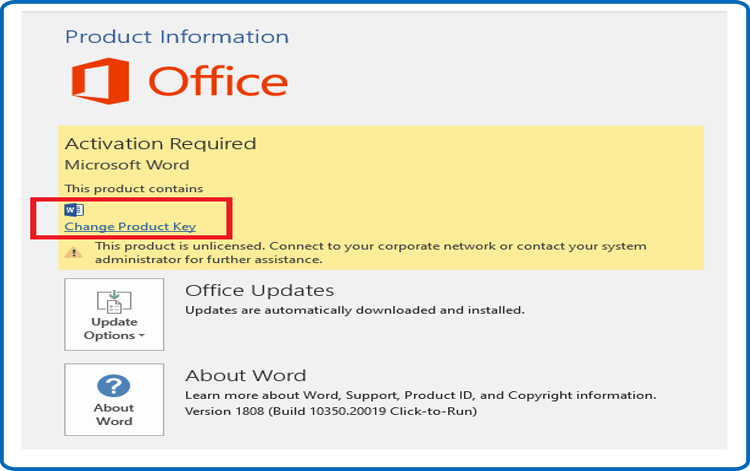Viewport: 750px width, 471px height.
Task: Click 'Updates are automatically downloaded and installed.' text
Action: 355,310
